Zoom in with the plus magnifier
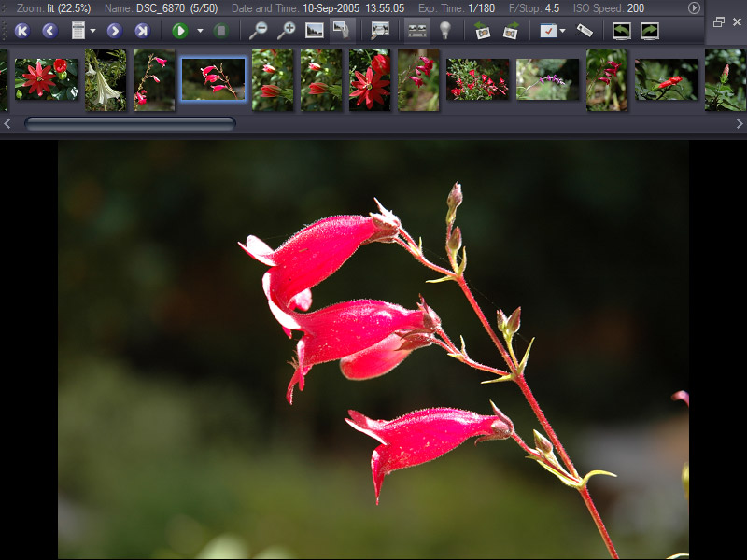747x560 pixels. click(286, 31)
